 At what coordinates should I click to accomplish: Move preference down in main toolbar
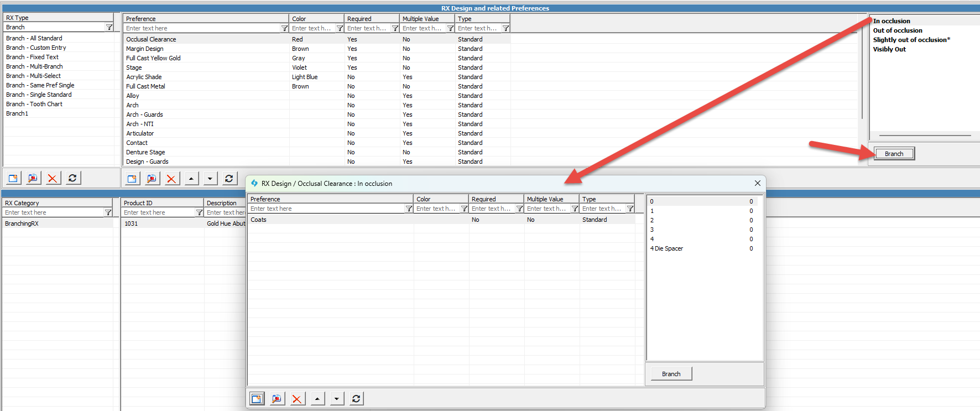(x=210, y=178)
